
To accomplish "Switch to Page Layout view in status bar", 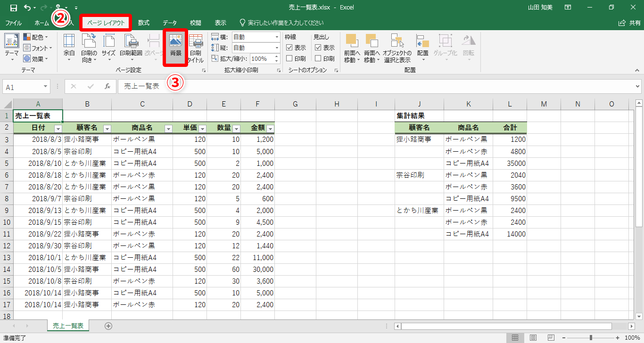I will point(533,337).
